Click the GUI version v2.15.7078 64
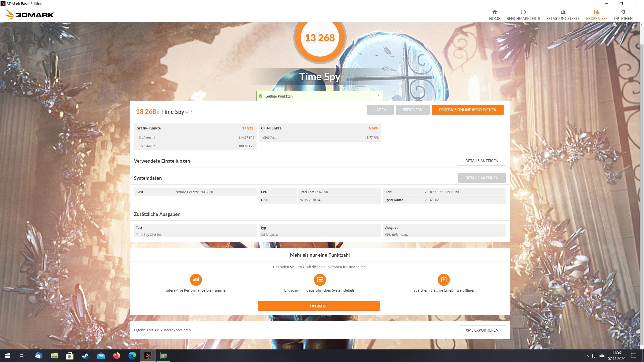This screenshot has height=362, width=644. coord(310,200)
